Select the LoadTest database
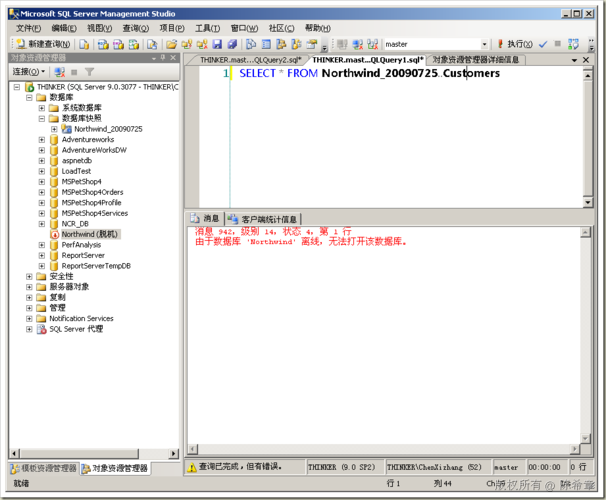Screen dimensions: 606x500 click(76, 171)
